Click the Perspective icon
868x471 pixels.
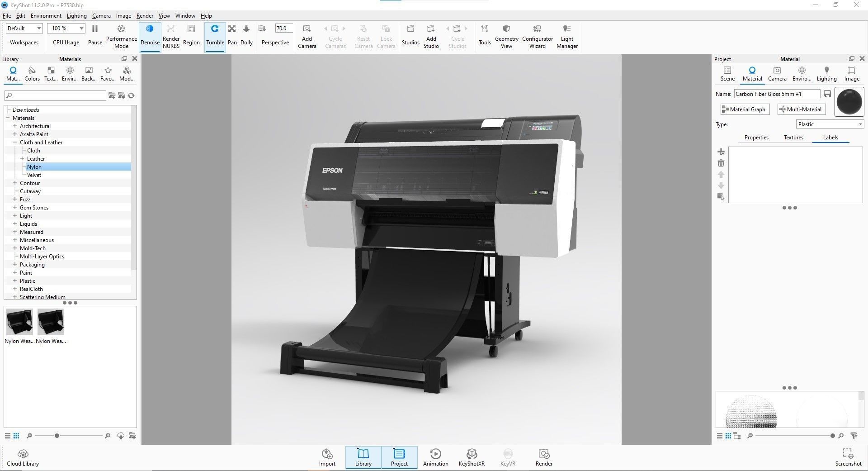(262, 29)
